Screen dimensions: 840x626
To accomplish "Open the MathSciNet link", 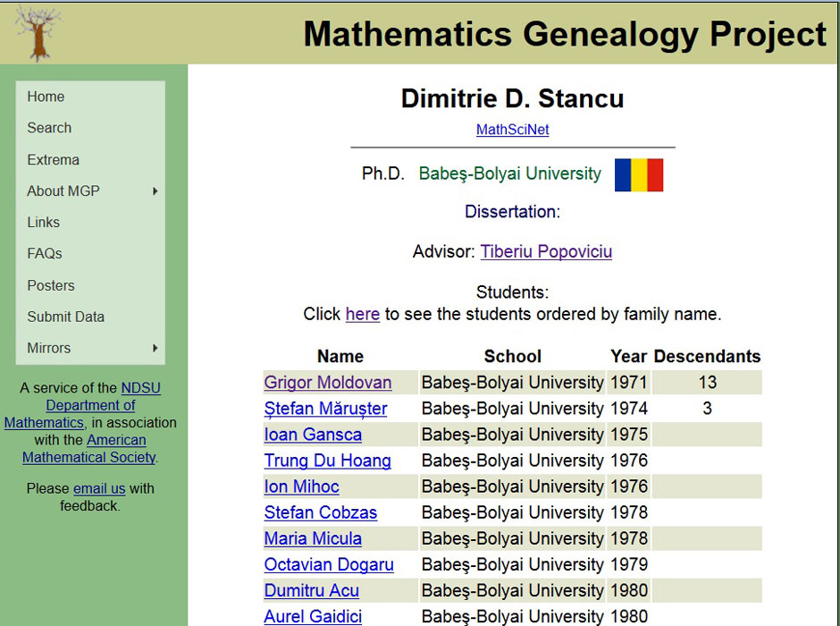I will click(x=513, y=130).
